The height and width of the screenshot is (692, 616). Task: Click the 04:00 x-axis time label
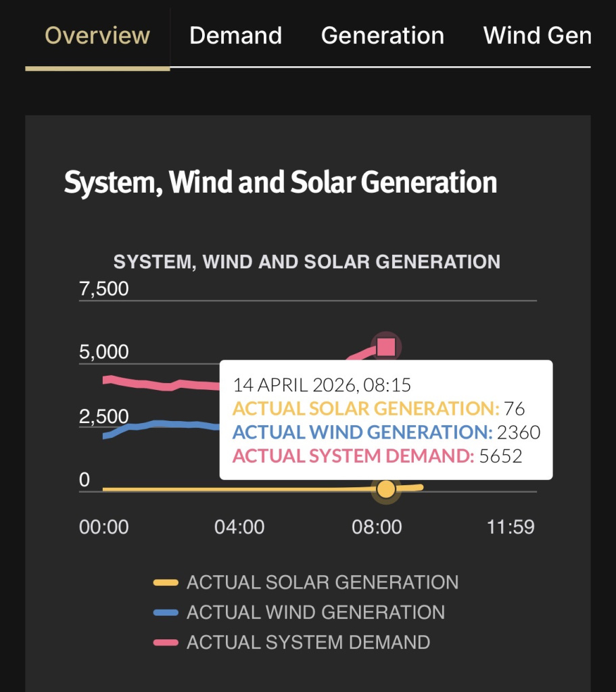click(239, 527)
